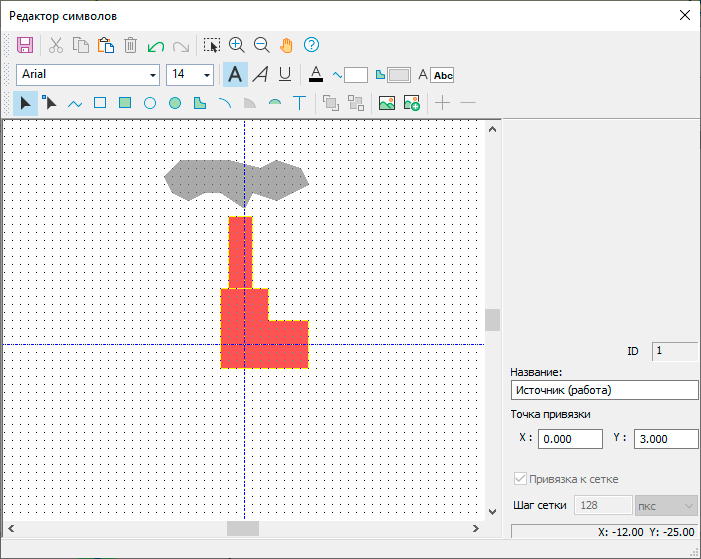The width and height of the screenshot is (701, 559).
Task: Pick the empty circle drawing tool
Action: pyautogui.click(x=150, y=103)
